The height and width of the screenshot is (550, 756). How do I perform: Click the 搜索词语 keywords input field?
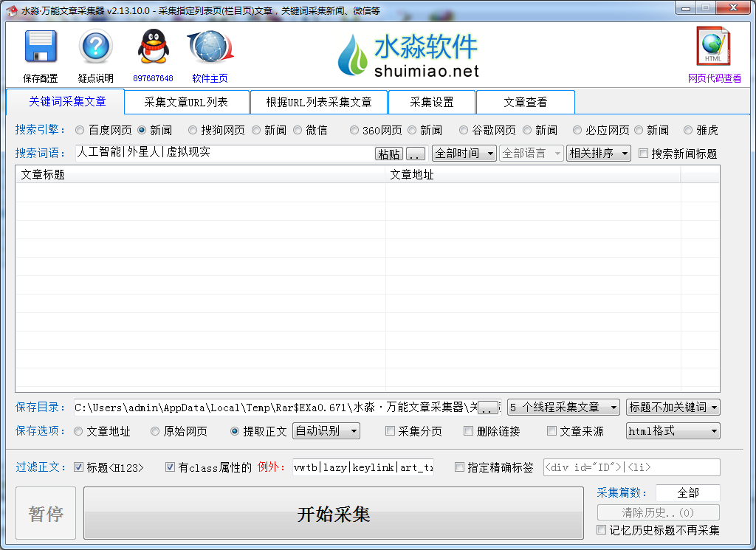(224, 153)
